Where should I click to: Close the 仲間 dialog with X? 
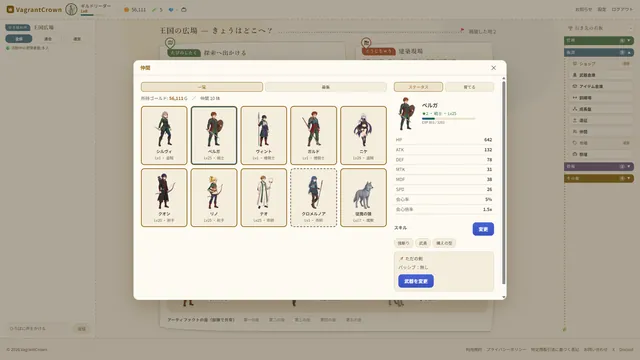(x=493, y=68)
